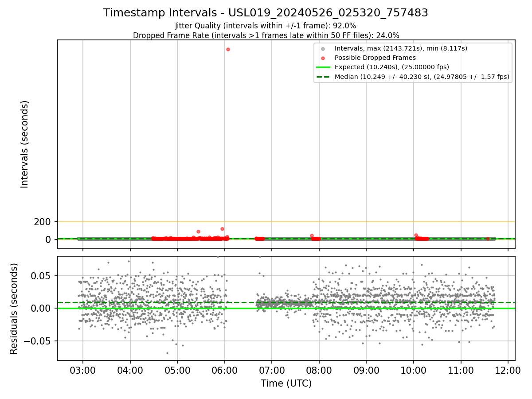Click the 'Time (UTC)' x-axis label

(x=286, y=383)
